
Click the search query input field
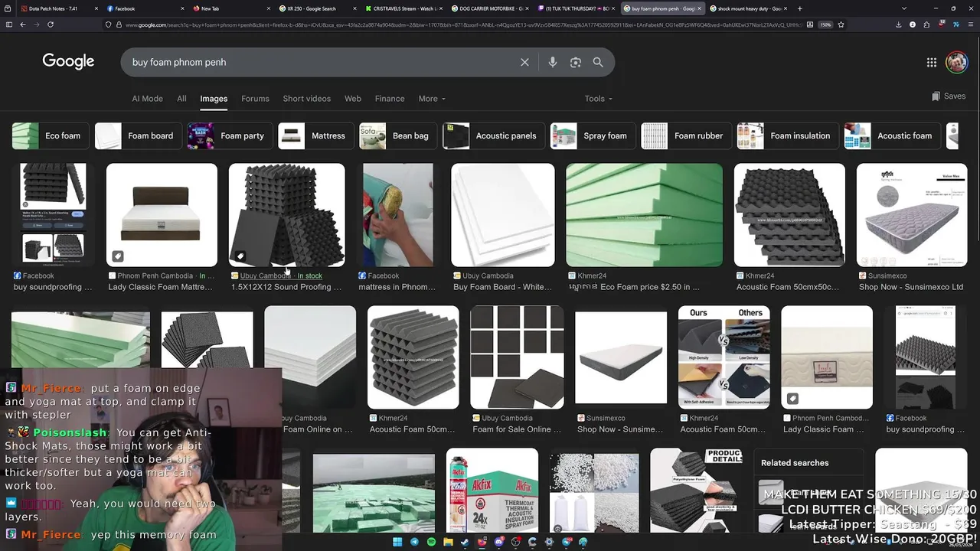[x=322, y=62]
